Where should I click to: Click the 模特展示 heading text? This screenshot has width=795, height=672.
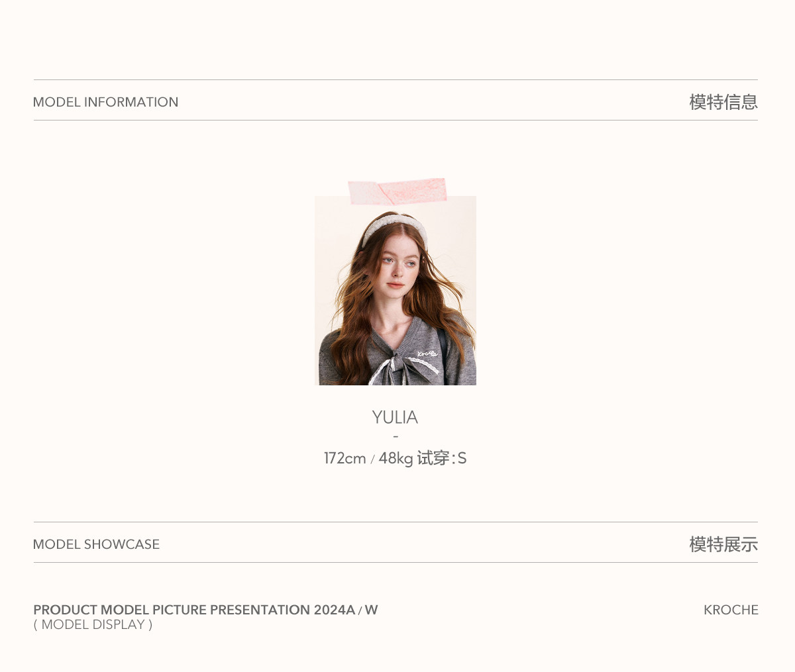coord(723,544)
